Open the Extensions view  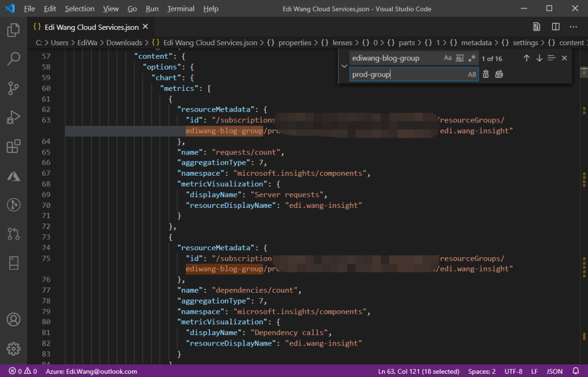coord(14,146)
